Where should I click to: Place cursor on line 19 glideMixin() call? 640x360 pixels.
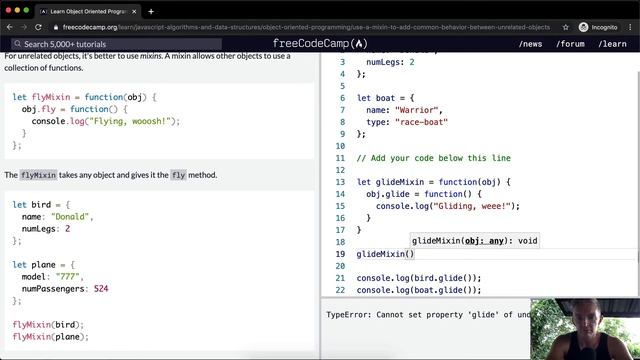coord(385,254)
